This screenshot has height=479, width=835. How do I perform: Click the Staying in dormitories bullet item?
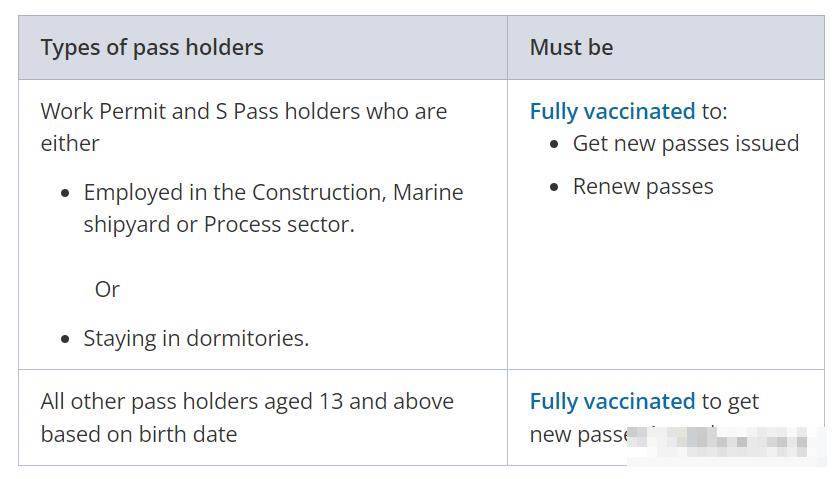(x=196, y=338)
